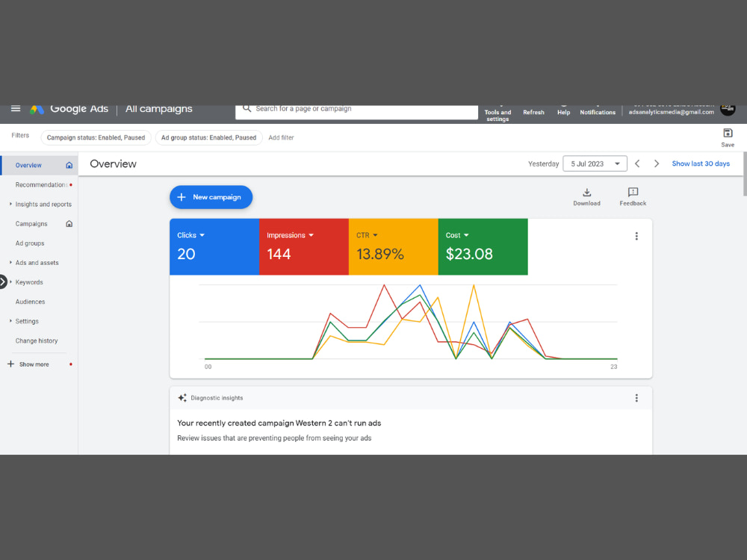The image size is (747, 560).
Task: Open Tools and settings
Action: tap(498, 113)
